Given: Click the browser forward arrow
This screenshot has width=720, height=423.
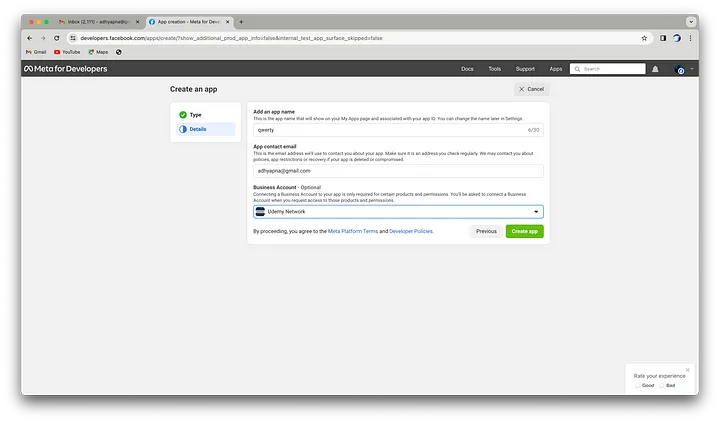Looking at the screenshot, I should [43, 38].
